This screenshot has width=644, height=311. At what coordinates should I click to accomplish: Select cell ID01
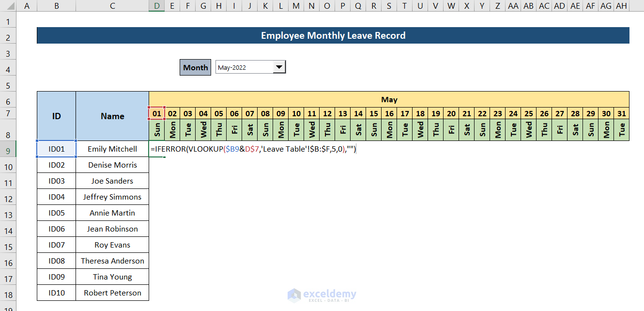(57, 149)
